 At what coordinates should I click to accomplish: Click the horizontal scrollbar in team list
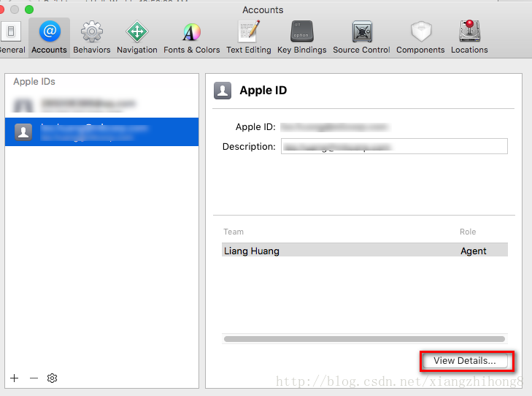click(364, 339)
